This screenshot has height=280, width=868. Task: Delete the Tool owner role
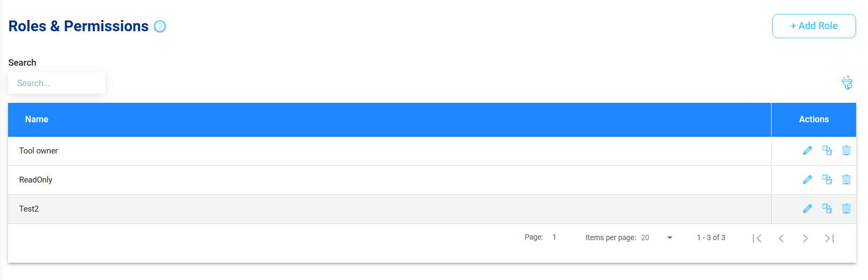(x=846, y=150)
